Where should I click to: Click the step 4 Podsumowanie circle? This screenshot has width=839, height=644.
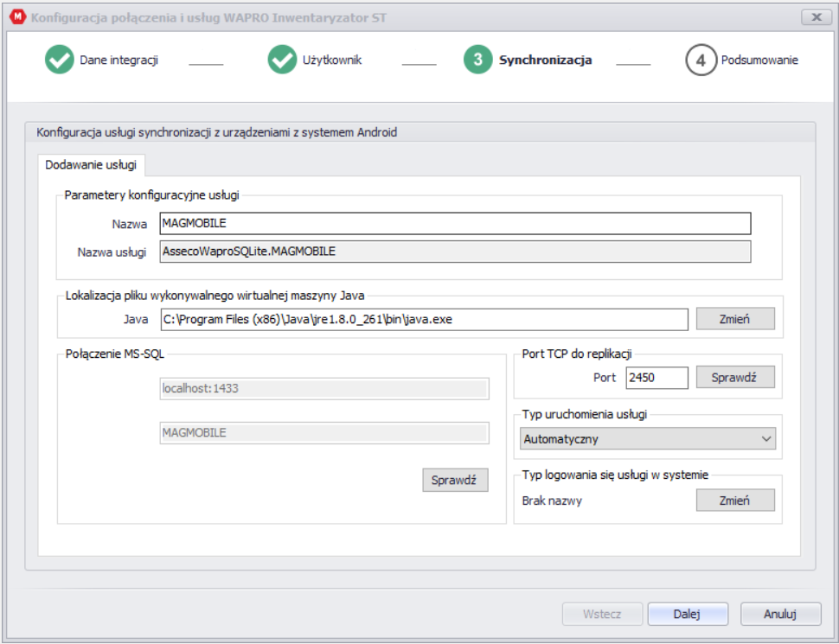tap(701, 60)
